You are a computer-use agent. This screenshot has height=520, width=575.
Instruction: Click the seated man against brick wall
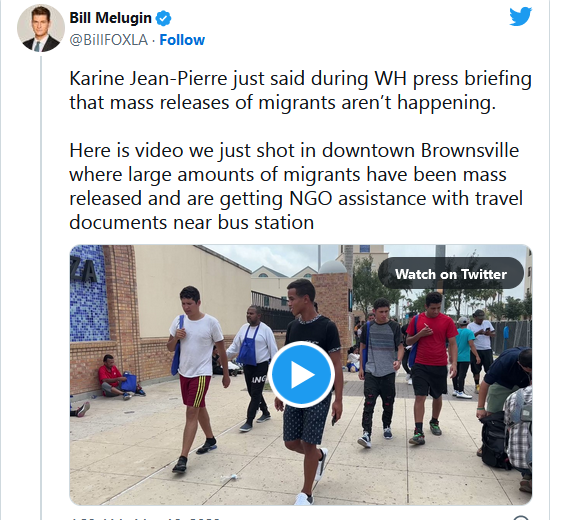click(115, 377)
